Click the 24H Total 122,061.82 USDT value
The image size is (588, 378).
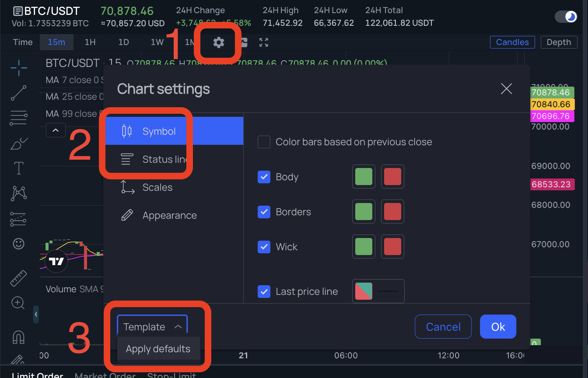(399, 23)
